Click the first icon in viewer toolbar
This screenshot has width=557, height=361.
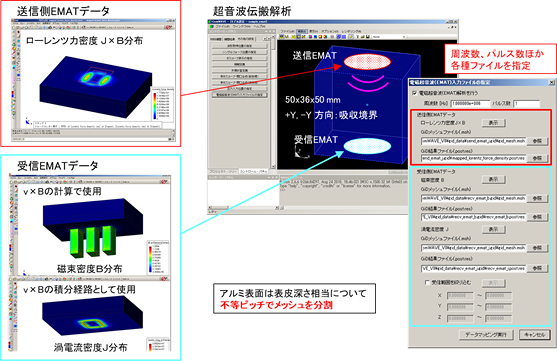pos(281,37)
